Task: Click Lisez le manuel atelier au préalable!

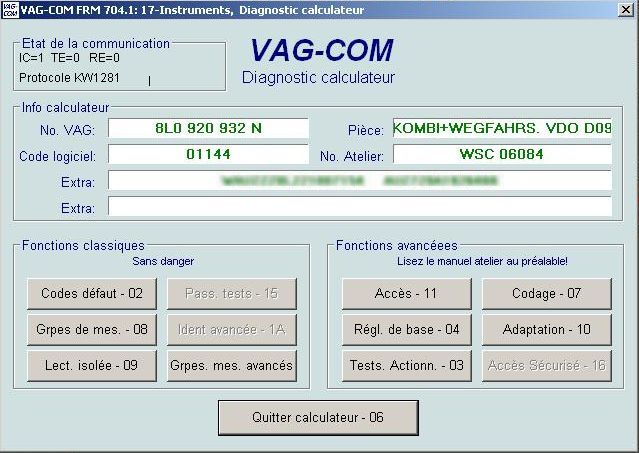Action: click(482, 261)
